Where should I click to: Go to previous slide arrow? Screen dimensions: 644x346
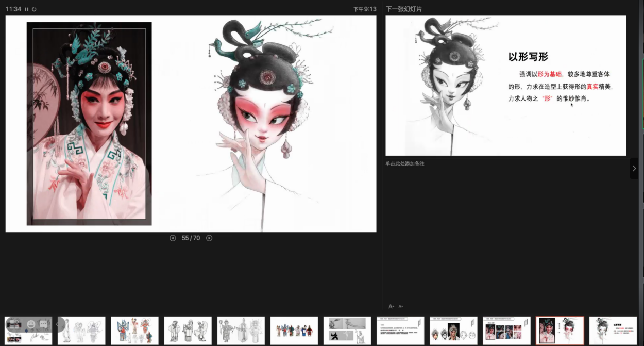tap(173, 238)
